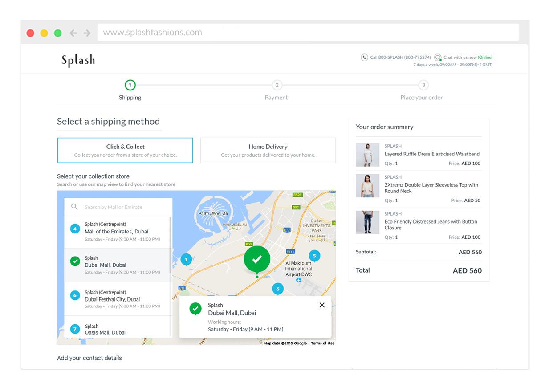Select Click & Collect shipping method
The height and width of the screenshot is (392, 545).
tap(125, 150)
